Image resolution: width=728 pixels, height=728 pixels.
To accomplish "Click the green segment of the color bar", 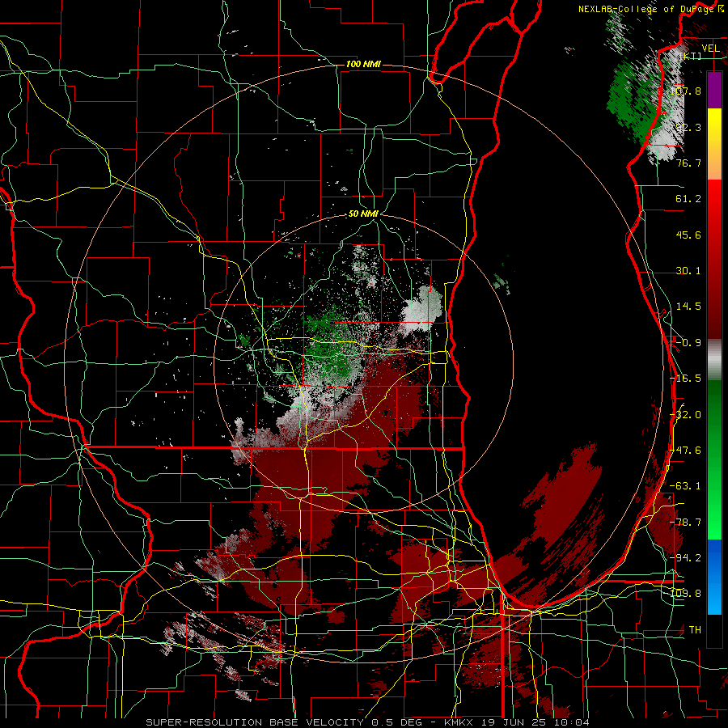I will 714,459.
